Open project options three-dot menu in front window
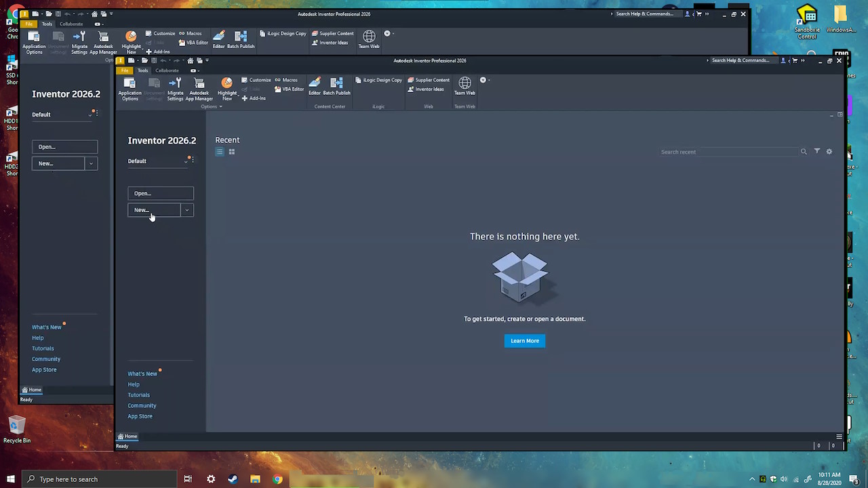This screenshot has height=488, width=868. [x=193, y=160]
